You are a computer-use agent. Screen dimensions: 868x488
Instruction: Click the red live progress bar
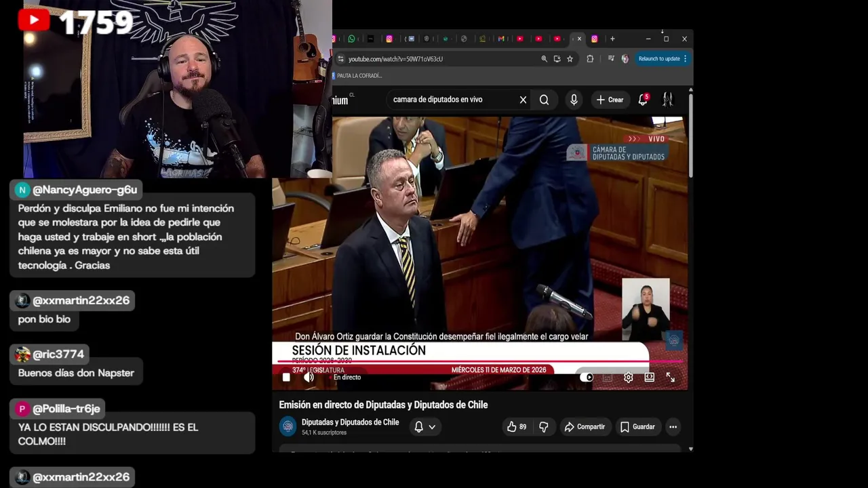click(x=480, y=363)
